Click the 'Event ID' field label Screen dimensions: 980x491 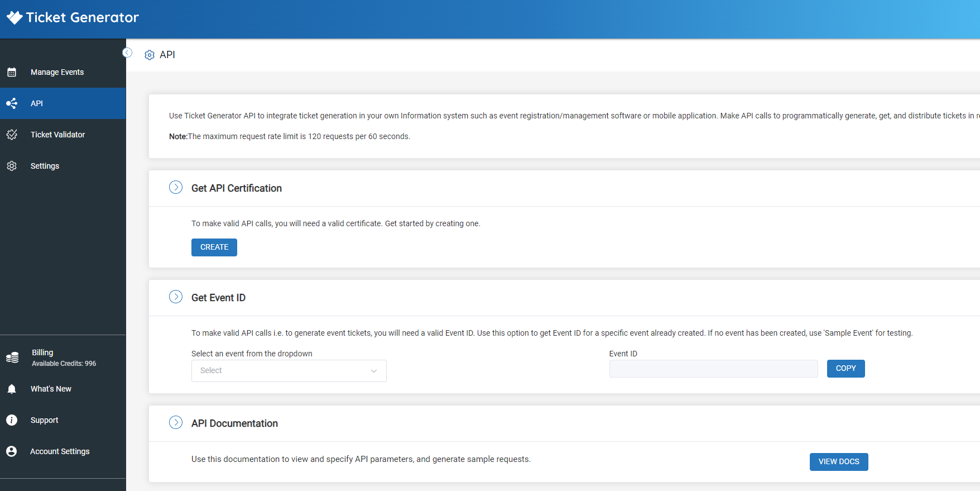point(623,354)
